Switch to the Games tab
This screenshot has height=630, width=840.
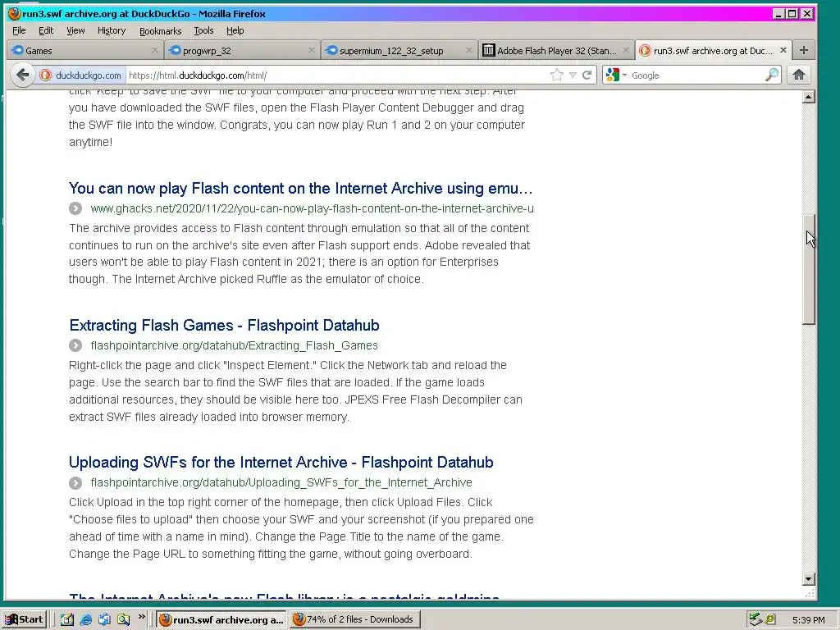click(85, 50)
